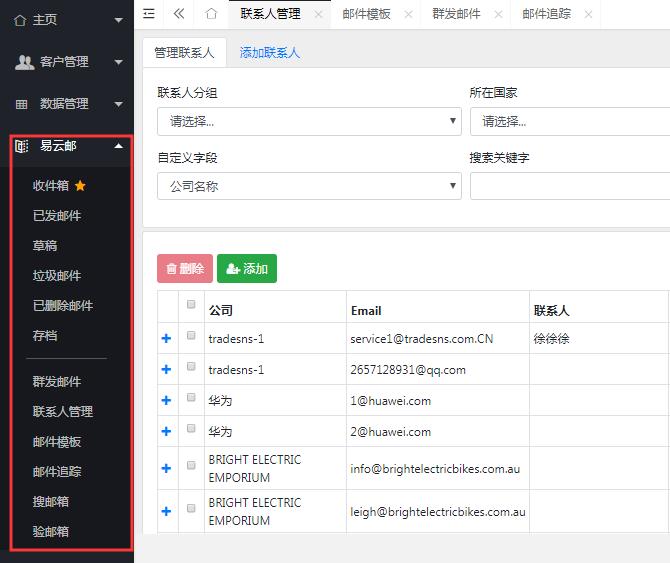Click the hamburger menu collapse icon

pos(149,14)
